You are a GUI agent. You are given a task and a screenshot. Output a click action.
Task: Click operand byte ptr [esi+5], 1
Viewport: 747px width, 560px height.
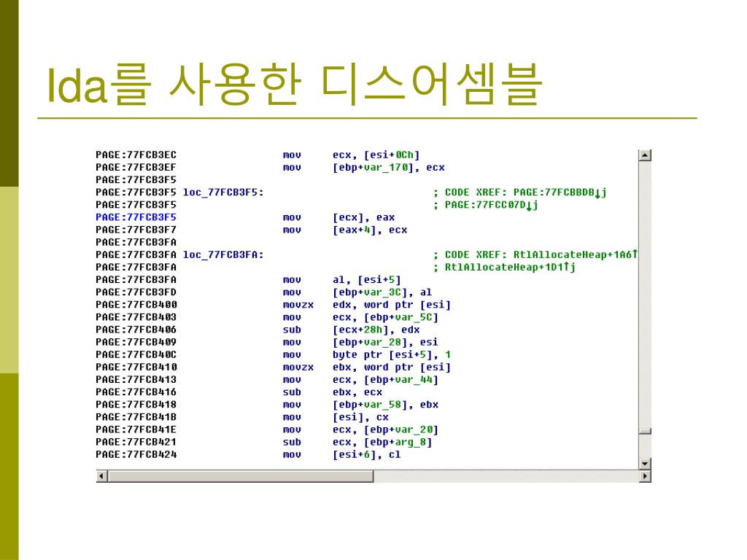392,354
